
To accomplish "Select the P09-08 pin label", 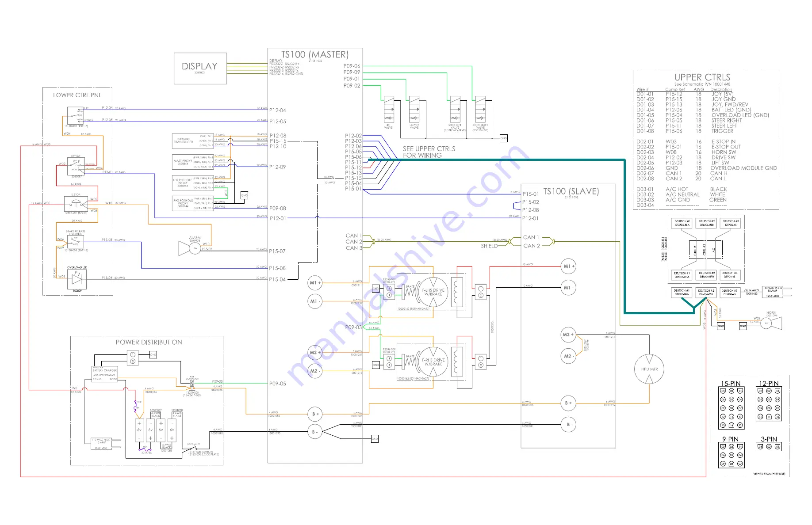I will [278, 208].
